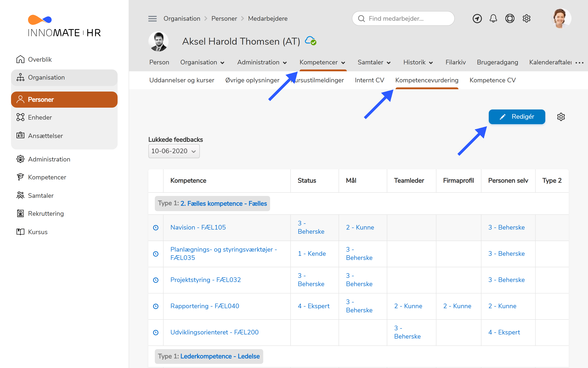Click Aksel Thomsen's profile photo
The width and height of the screenshot is (588, 368).
click(158, 41)
